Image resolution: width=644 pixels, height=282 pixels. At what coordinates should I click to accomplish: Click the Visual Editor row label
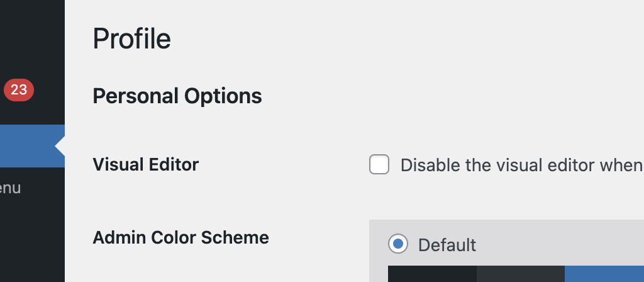click(x=146, y=164)
